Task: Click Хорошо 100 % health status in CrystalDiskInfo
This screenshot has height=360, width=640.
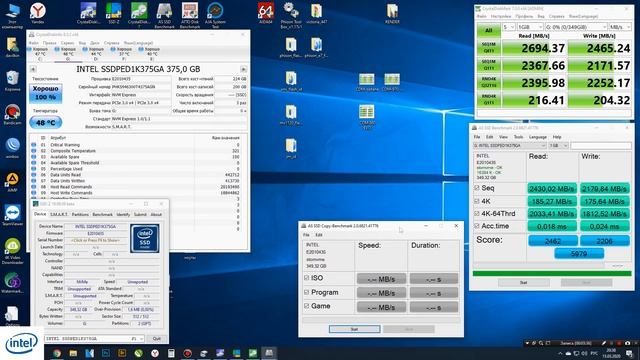Action: [x=45, y=93]
